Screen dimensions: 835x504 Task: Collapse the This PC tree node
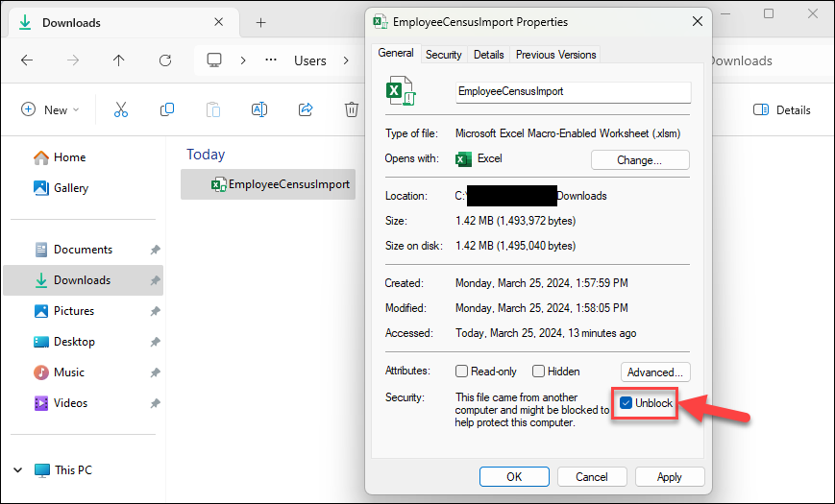17,470
